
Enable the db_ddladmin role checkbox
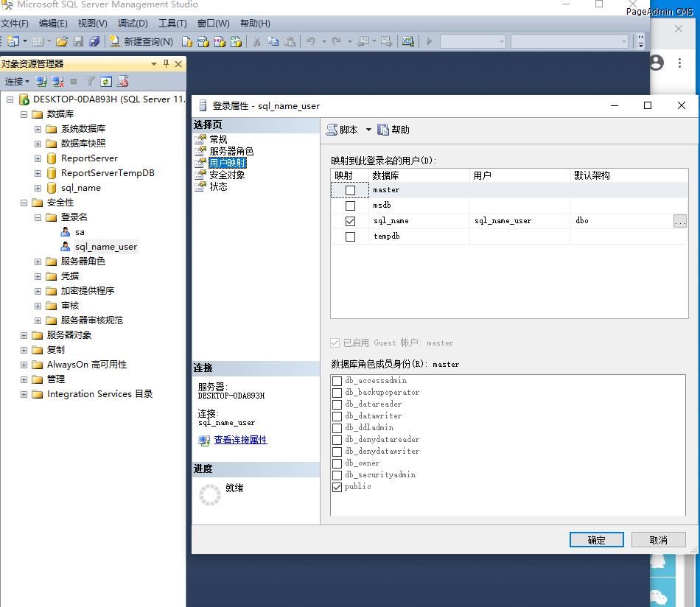337,428
